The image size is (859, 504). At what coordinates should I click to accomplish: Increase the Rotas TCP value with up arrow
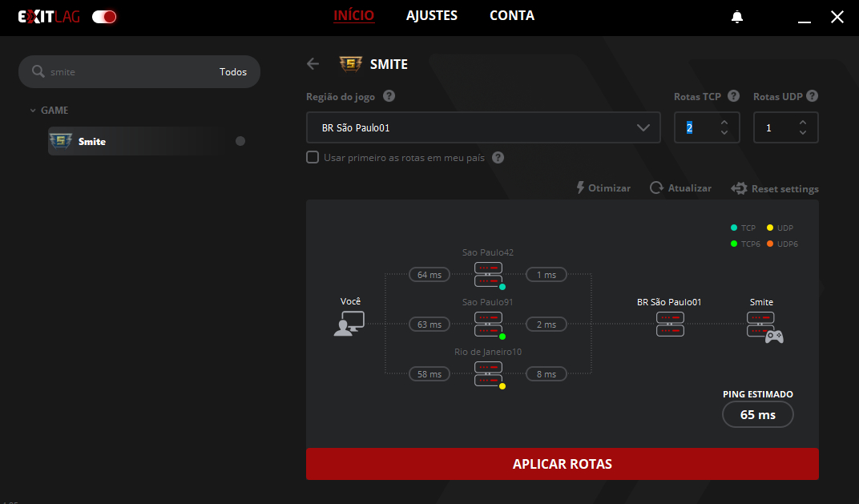[x=724, y=123]
